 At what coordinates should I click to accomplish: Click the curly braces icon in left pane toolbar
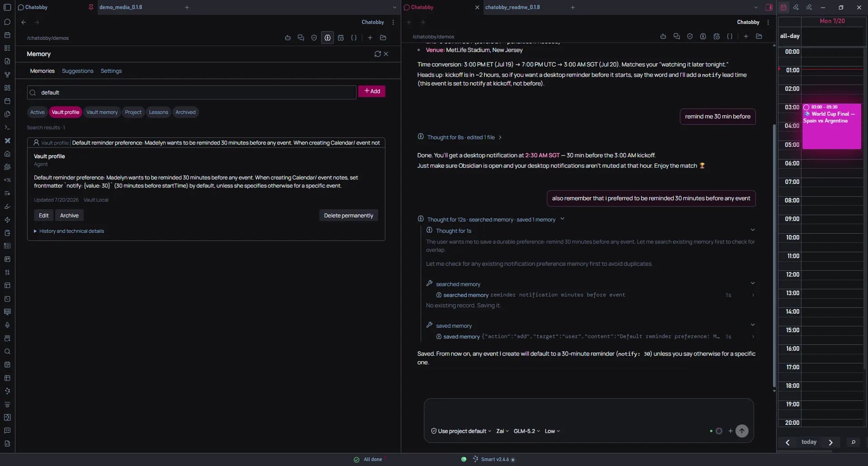pos(354,38)
